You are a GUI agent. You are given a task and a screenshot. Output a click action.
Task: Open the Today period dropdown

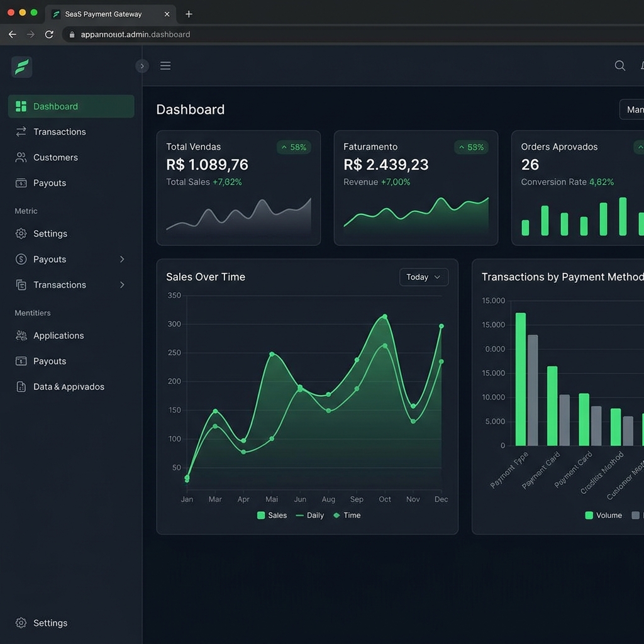point(424,277)
